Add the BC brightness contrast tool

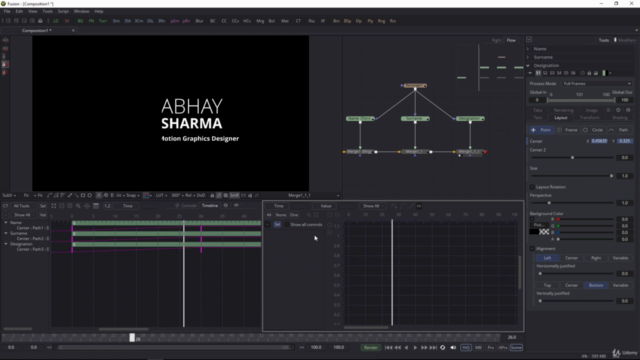pyautogui.click(x=213, y=21)
